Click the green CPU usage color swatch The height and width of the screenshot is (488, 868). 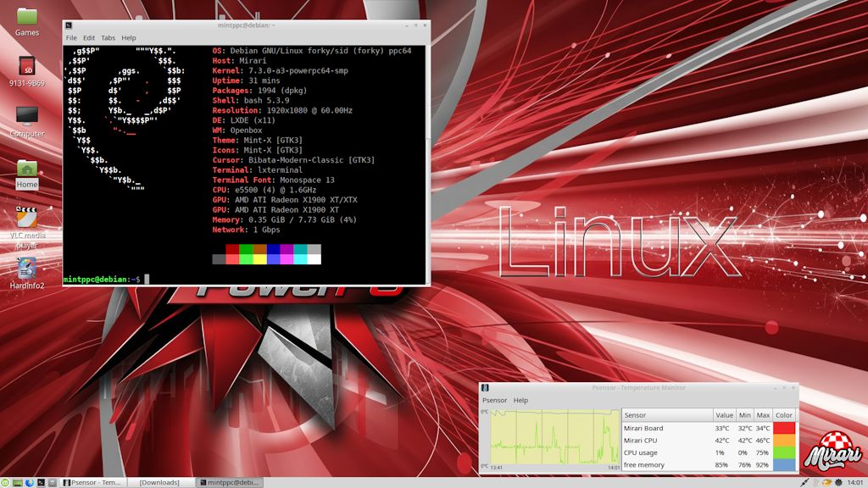[784, 452]
